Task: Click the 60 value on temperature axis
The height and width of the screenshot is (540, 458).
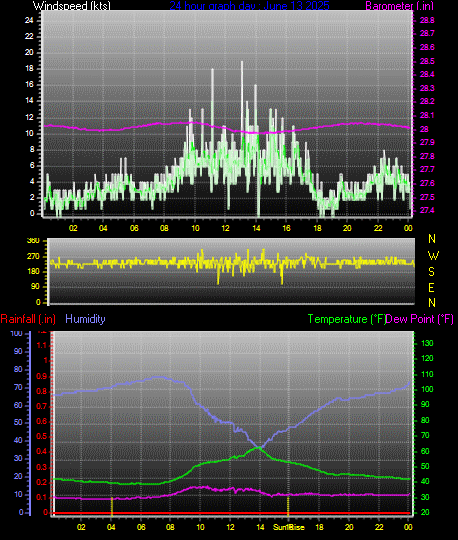Action: [425, 451]
